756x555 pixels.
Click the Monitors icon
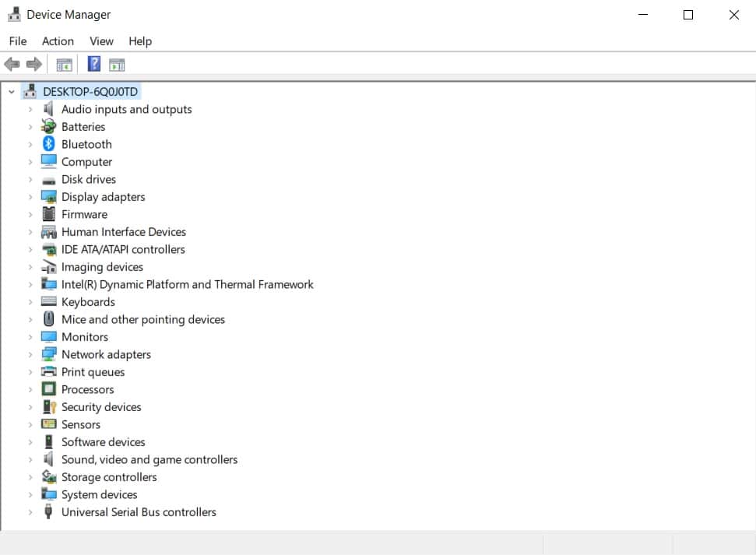click(48, 336)
